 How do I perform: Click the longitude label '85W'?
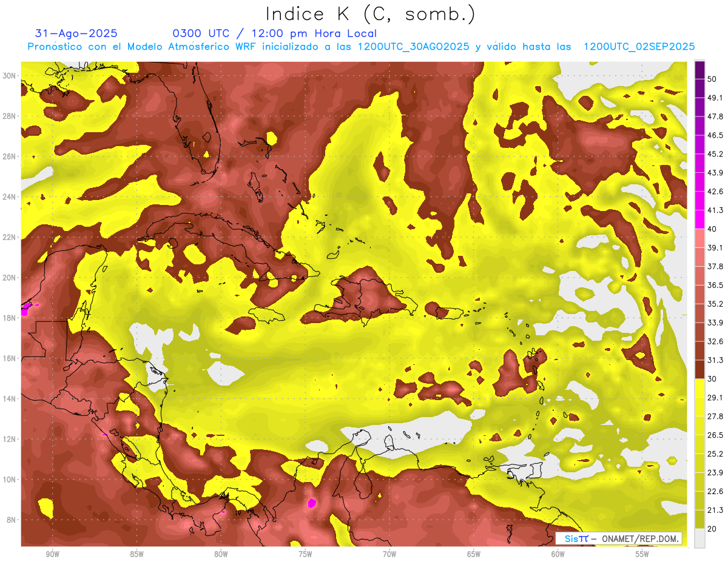click(136, 554)
